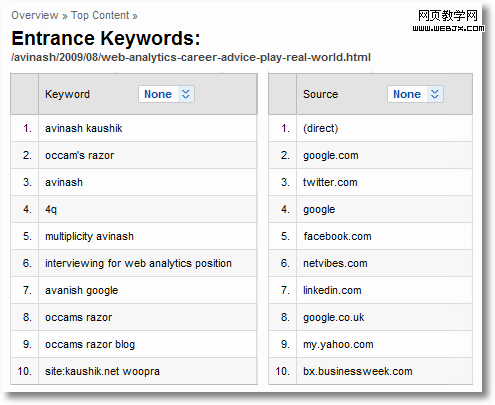Select source 'linkedin.com'

[332, 290]
